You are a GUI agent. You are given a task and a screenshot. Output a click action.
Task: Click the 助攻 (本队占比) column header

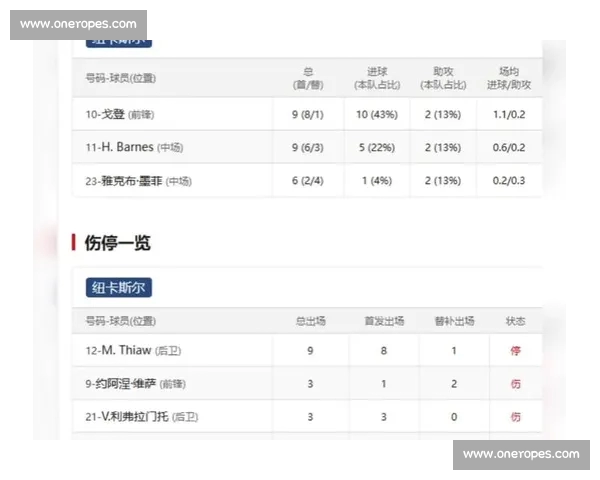[x=443, y=78]
